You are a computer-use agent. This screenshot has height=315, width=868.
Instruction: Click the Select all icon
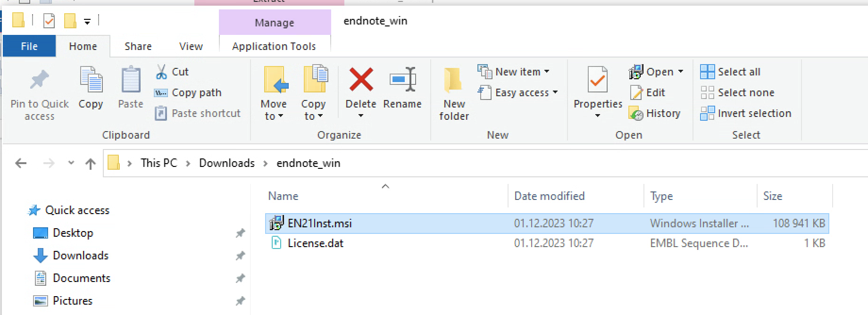(x=707, y=72)
